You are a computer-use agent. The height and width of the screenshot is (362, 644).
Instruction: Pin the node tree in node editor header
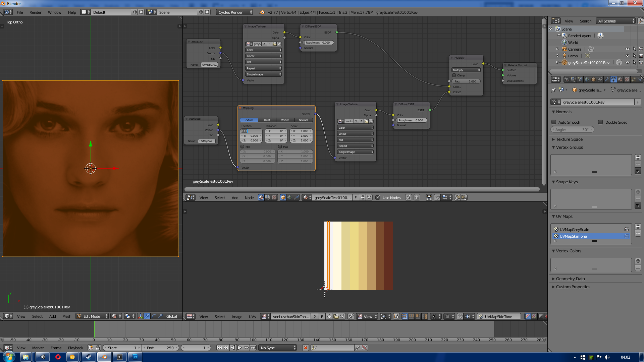click(408, 197)
